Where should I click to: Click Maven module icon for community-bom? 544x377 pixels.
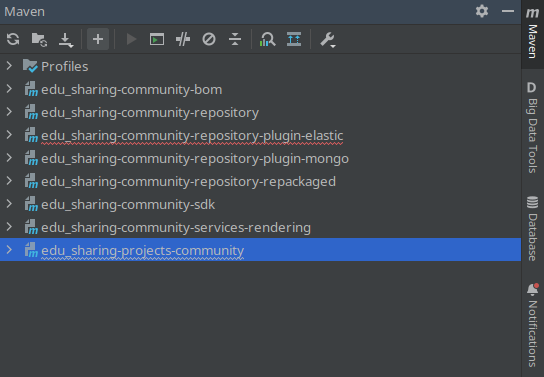[31, 89]
